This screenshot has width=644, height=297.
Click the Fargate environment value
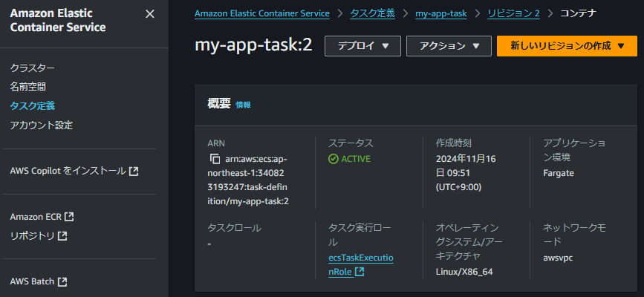tap(559, 173)
